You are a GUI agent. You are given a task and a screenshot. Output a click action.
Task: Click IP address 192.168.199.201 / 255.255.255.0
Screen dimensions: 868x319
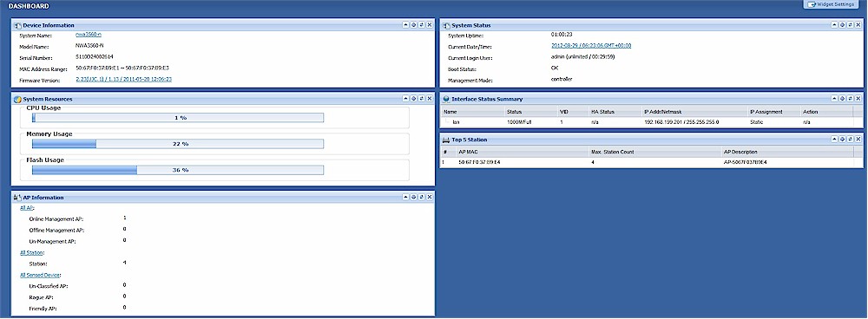point(681,121)
